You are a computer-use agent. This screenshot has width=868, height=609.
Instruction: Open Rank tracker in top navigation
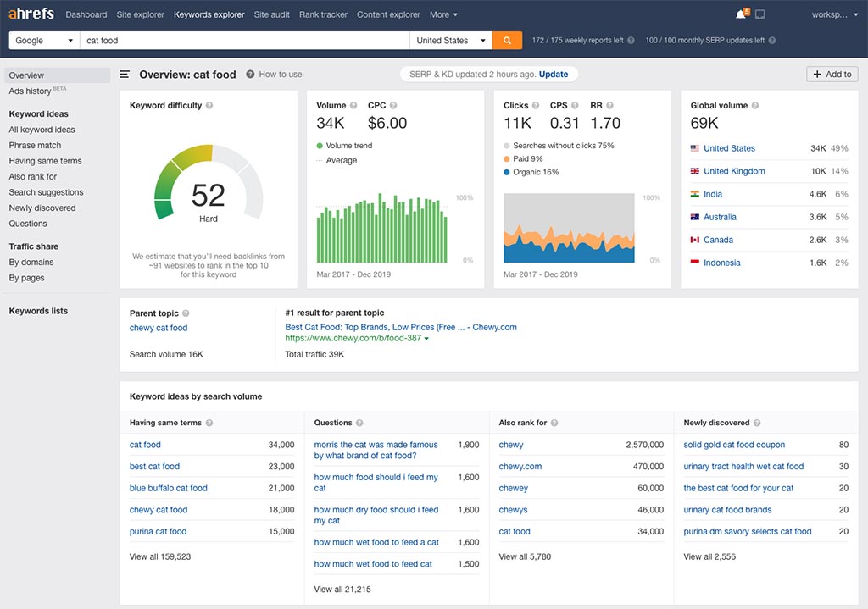tap(323, 14)
